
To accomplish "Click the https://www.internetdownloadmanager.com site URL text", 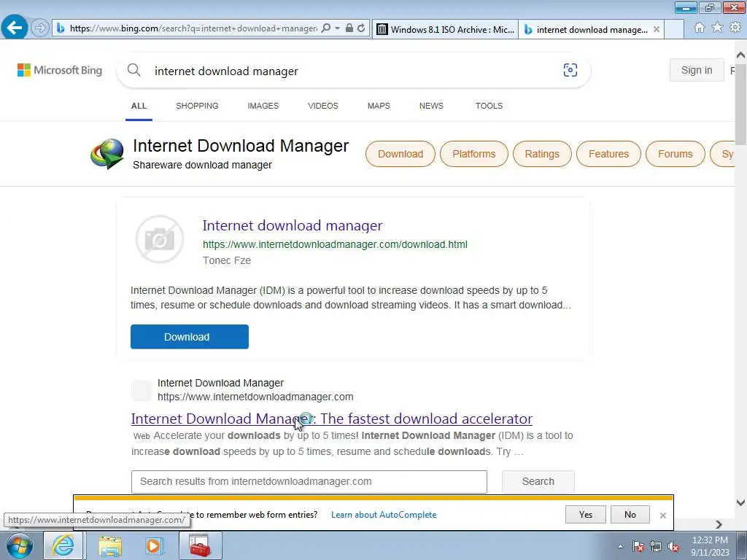I will point(255,397).
